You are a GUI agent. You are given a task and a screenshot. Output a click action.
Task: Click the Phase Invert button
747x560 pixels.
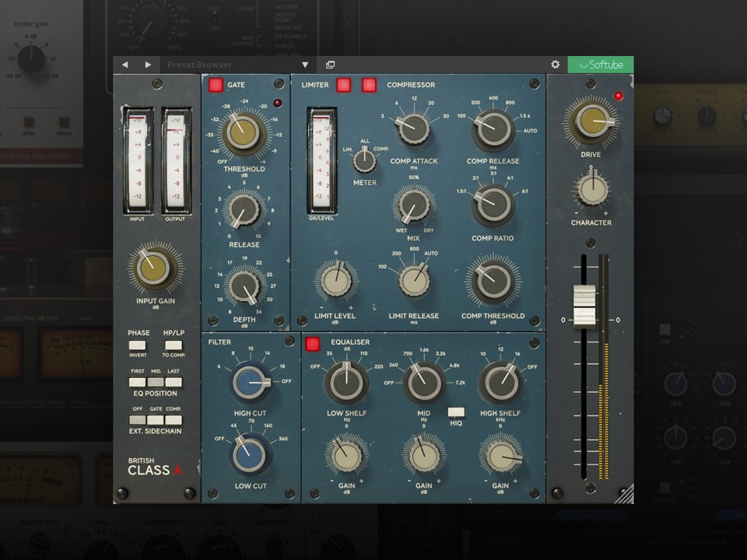137,345
